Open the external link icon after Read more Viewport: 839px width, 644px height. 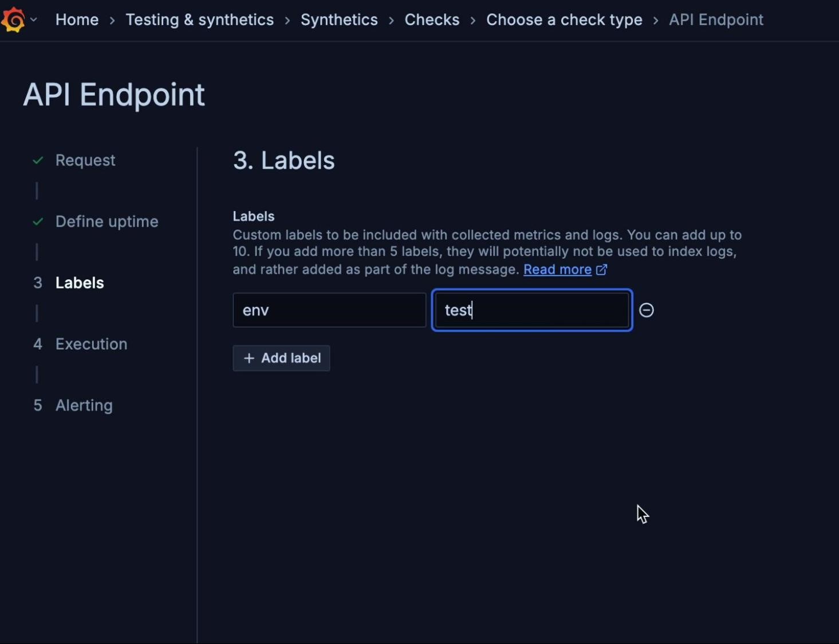point(601,269)
